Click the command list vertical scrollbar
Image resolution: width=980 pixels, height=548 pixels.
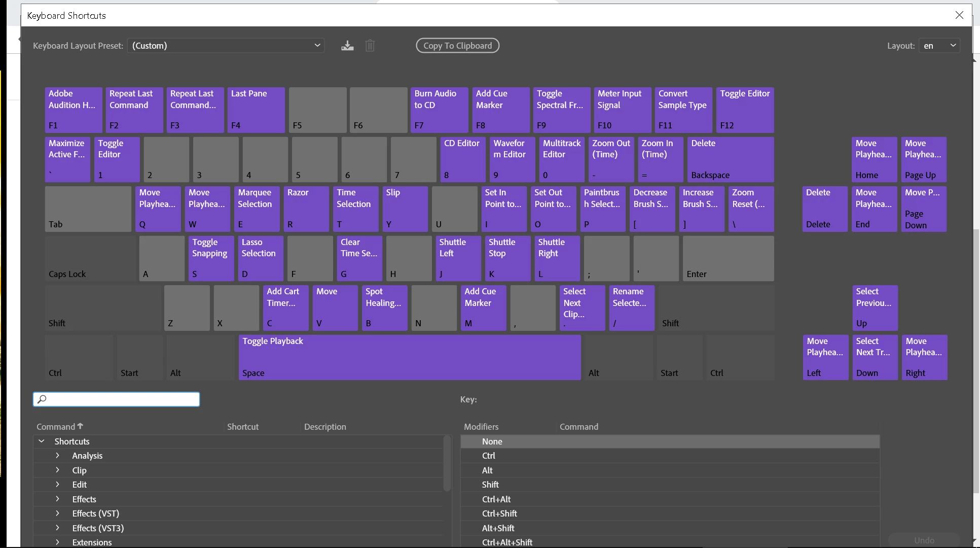point(447,464)
